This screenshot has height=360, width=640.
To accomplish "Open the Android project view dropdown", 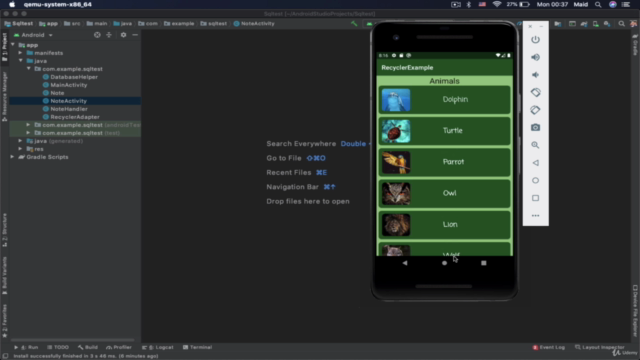I will coord(33,35).
